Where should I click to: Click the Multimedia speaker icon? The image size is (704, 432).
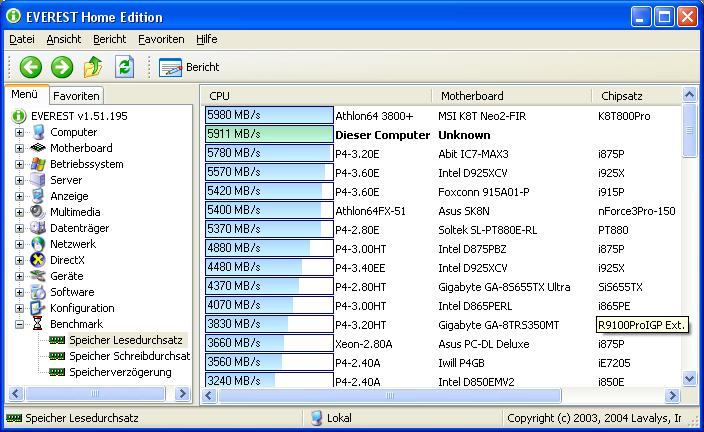tap(38, 212)
